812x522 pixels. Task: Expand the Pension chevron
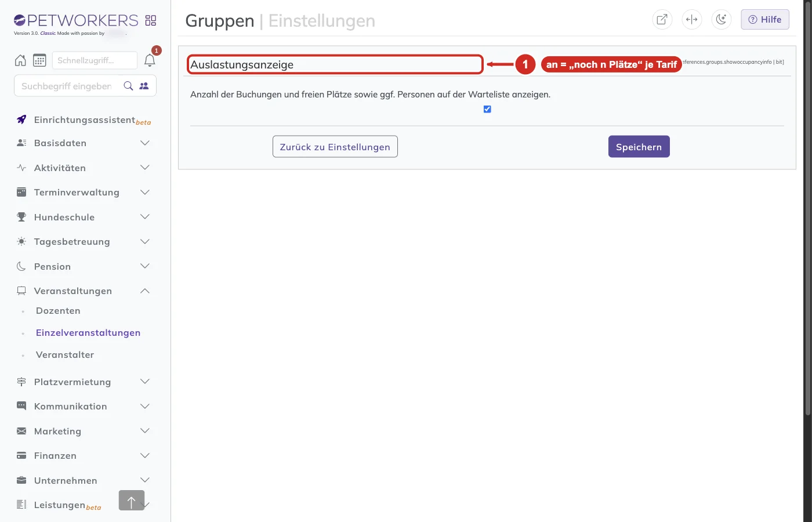pyautogui.click(x=145, y=266)
